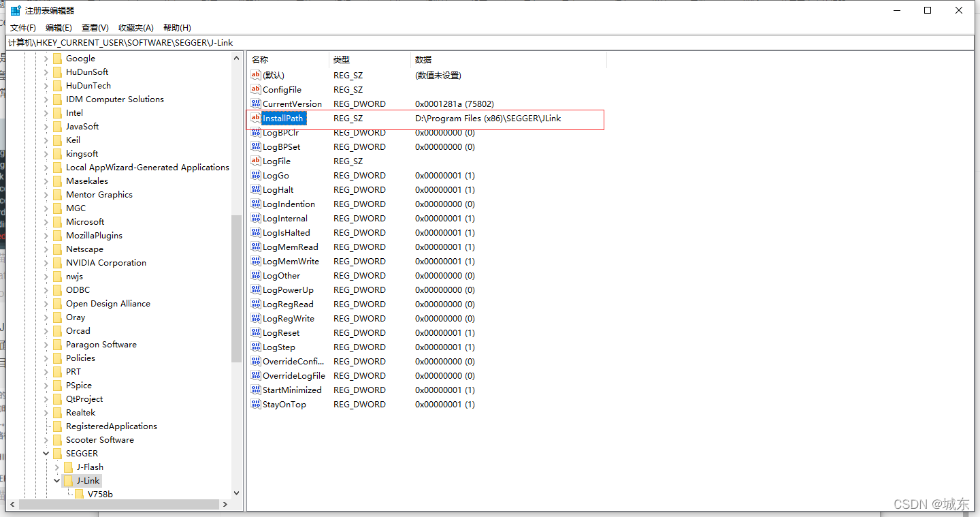This screenshot has width=980, height=517.
Task: Select the LogPowerUp value name
Action: coord(288,289)
